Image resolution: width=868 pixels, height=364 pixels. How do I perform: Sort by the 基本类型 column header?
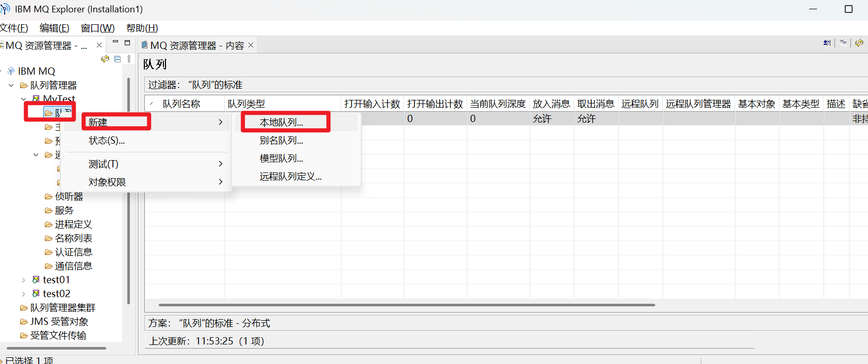click(x=801, y=103)
